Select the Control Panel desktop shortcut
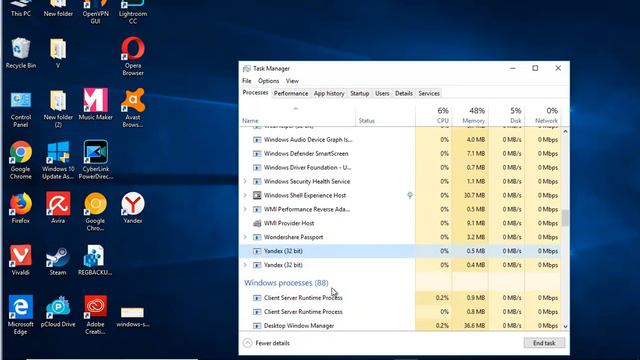Image resolution: width=640 pixels, height=360 pixels. point(21,109)
